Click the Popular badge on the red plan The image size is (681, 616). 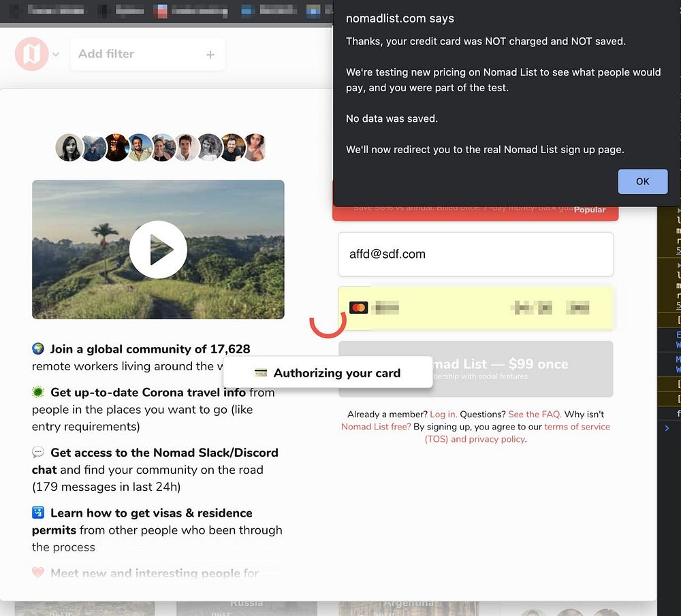[x=589, y=210]
